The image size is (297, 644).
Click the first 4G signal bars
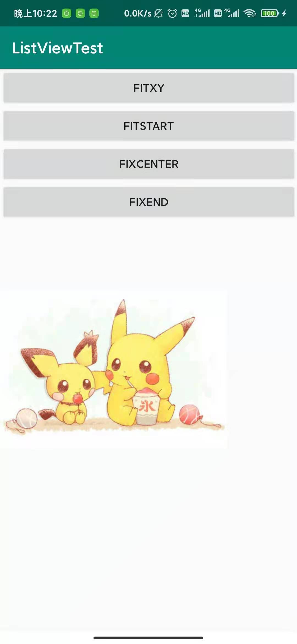[x=202, y=13]
